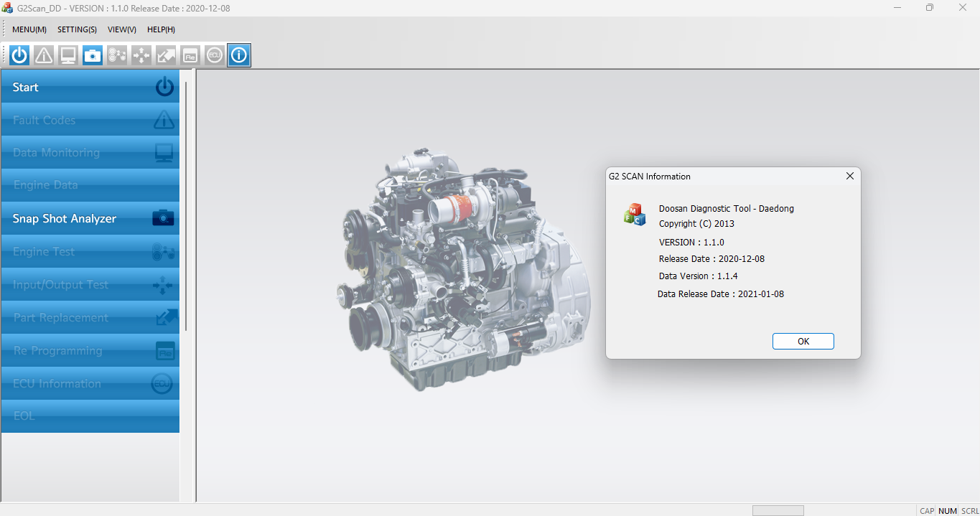Screen dimensions: 980x516
Task: Select Engine Test in the sidebar
Action: [x=90, y=251]
